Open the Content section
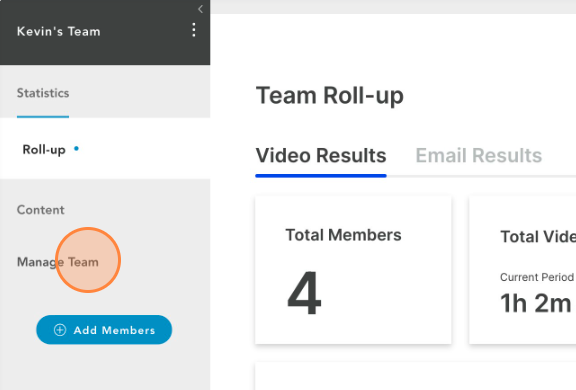576x390 pixels. 41,210
